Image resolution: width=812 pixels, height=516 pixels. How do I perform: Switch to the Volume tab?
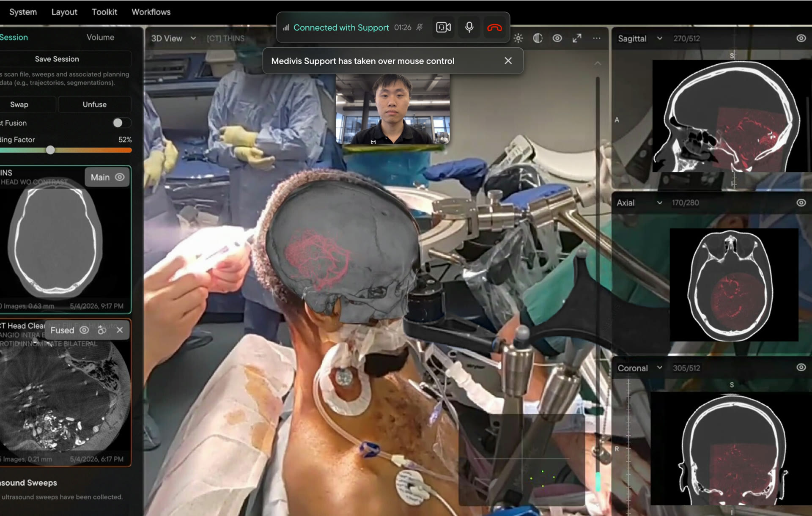[x=100, y=37]
